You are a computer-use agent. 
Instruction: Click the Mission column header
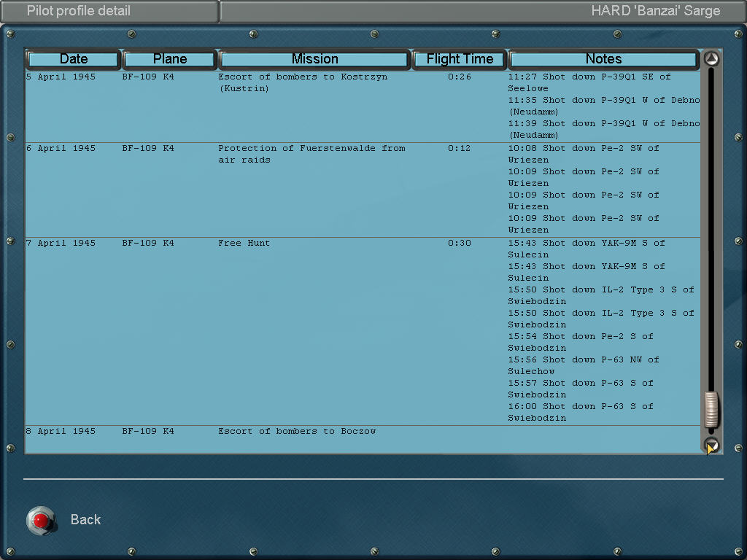coord(315,59)
